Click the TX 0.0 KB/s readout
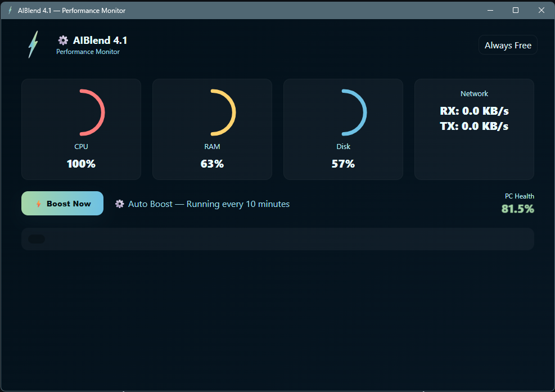The image size is (555, 392). 474,127
